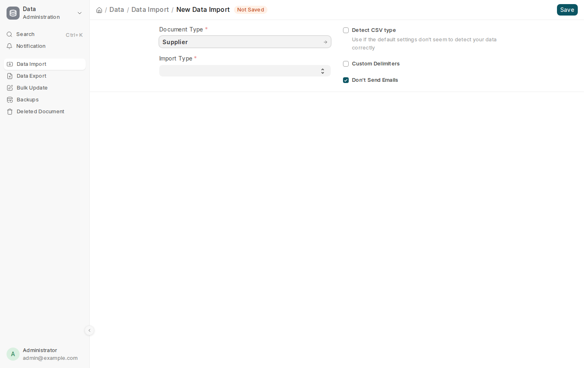The width and height of the screenshot is (588, 368).
Task: Click the Not Saved status badge
Action: [251, 10]
